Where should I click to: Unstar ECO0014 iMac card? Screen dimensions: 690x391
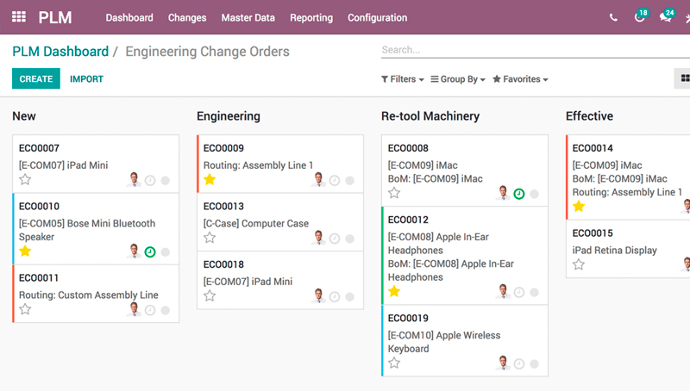[579, 206]
